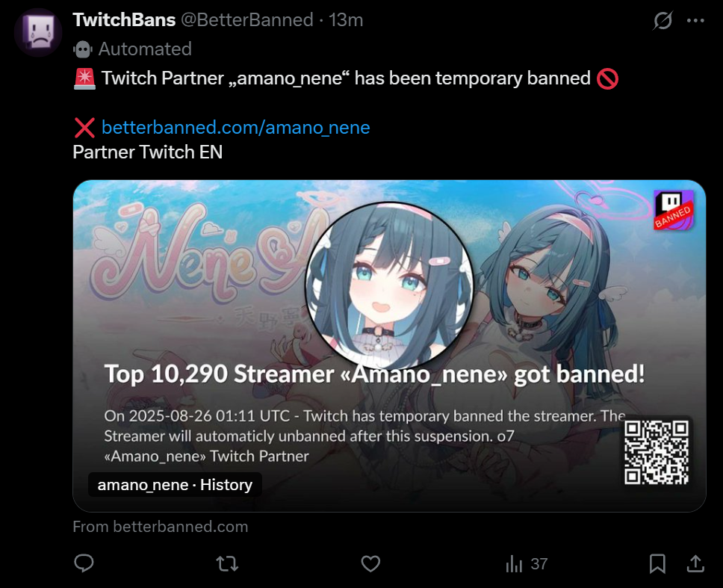Screen dimensions: 723x588
Task: Repost this tweet with retweet icon
Action: pyautogui.click(x=227, y=563)
